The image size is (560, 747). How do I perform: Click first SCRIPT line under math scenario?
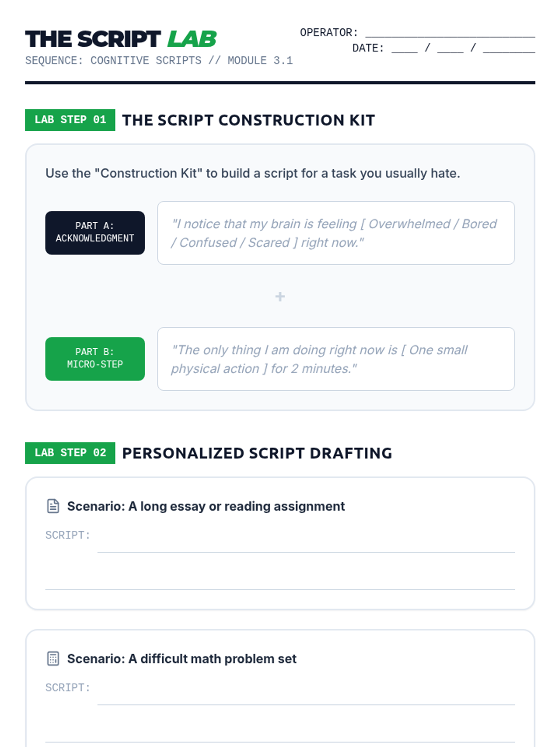click(x=306, y=697)
